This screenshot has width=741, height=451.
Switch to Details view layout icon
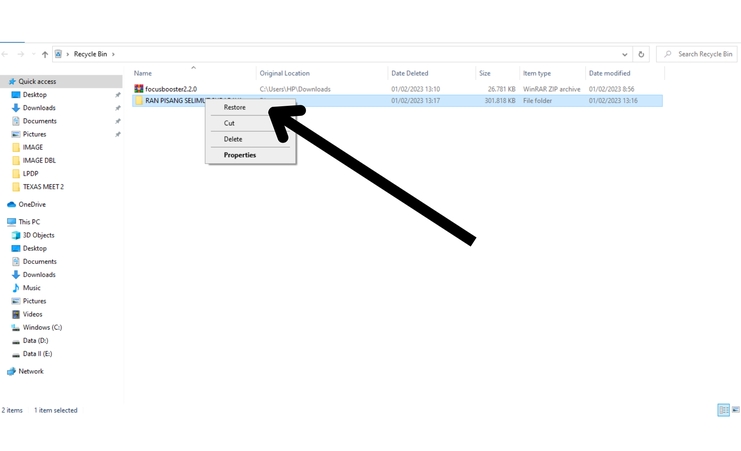pos(723,410)
